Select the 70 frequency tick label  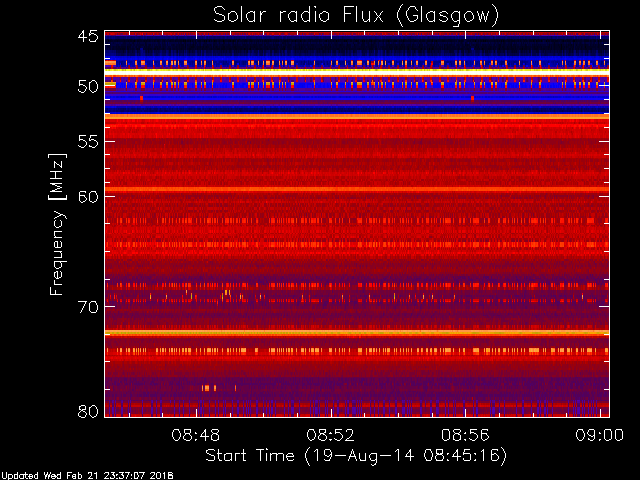[x=88, y=307]
